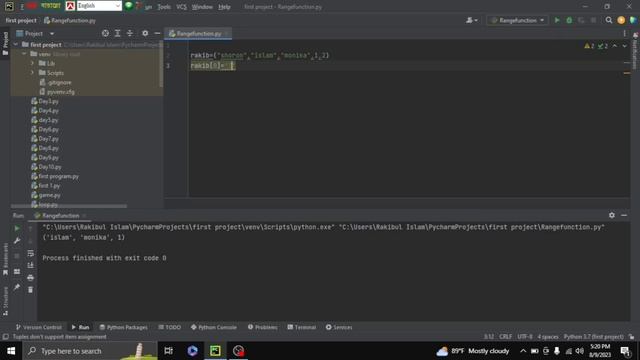Open the Help menu

pos(224,7)
